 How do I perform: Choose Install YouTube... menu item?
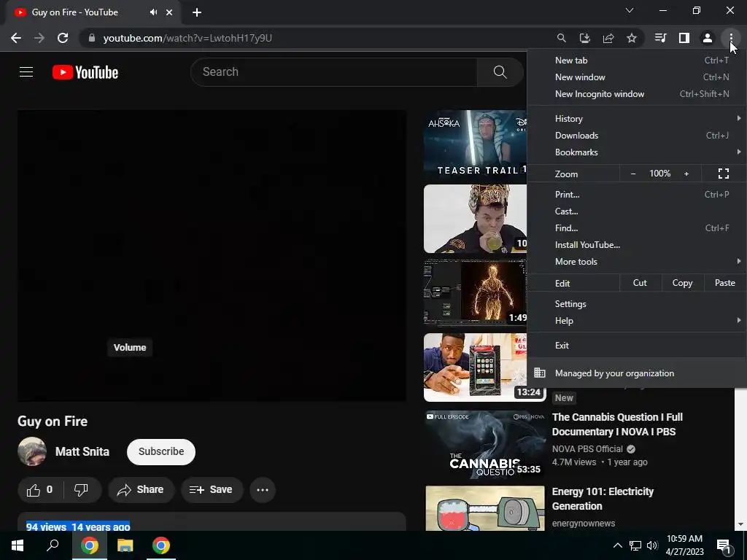pyautogui.click(x=636, y=245)
